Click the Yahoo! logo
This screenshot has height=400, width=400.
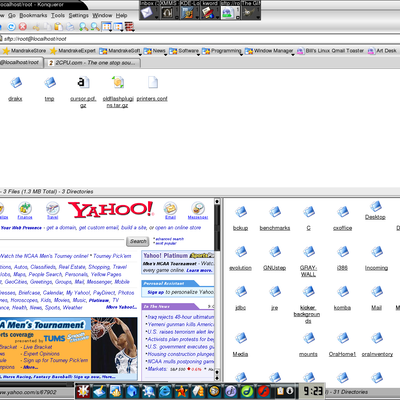tap(111, 210)
